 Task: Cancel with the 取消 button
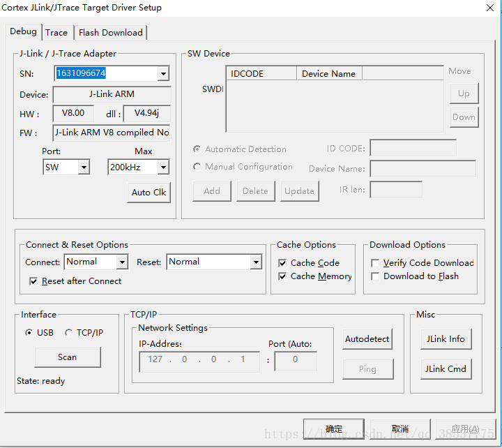pos(400,428)
